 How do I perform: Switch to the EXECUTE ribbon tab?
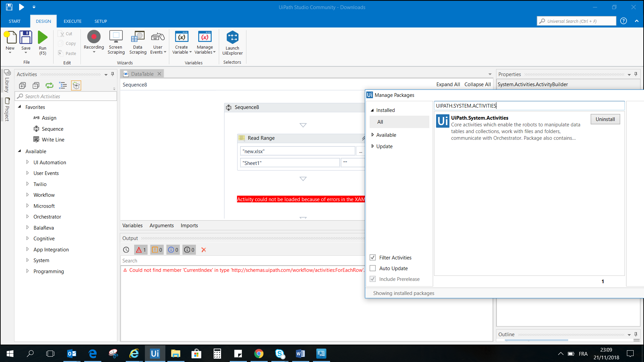pos(72,21)
